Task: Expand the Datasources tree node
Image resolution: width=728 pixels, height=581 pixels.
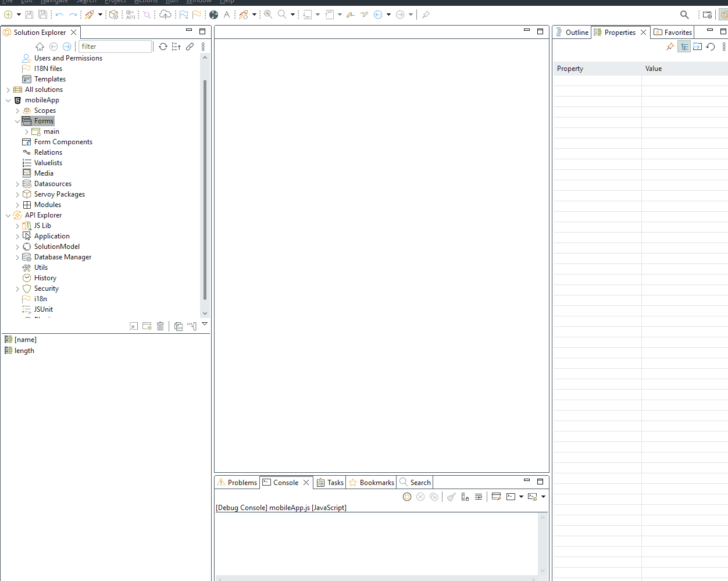Action: [x=17, y=184]
